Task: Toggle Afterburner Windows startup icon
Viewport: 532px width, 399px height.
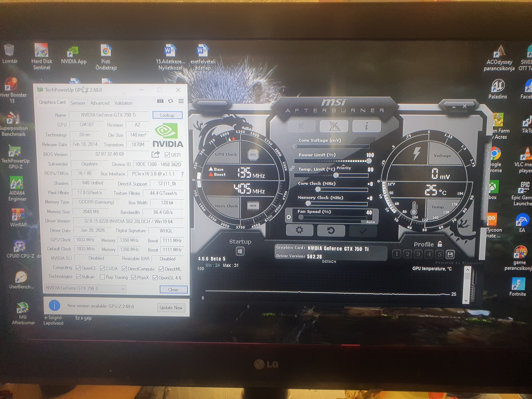Action: pyautogui.click(x=240, y=251)
